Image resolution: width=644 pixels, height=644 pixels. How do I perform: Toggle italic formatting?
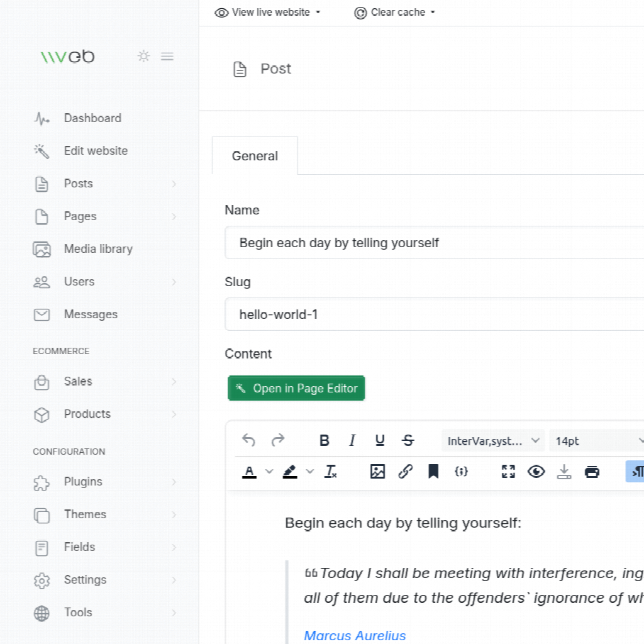(352, 440)
